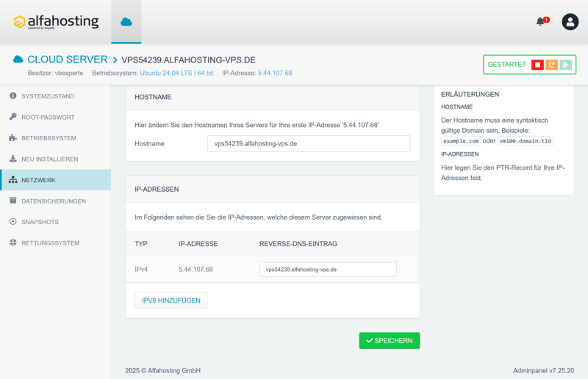The width and height of the screenshot is (588, 379).
Task: Click the example.com code sample
Action: pyautogui.click(x=461, y=141)
